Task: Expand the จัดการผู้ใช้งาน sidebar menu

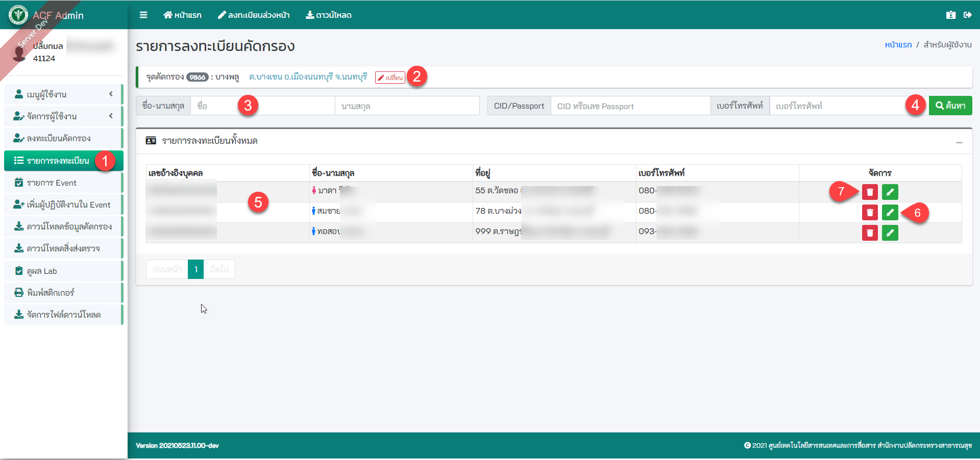Action: coord(63,116)
